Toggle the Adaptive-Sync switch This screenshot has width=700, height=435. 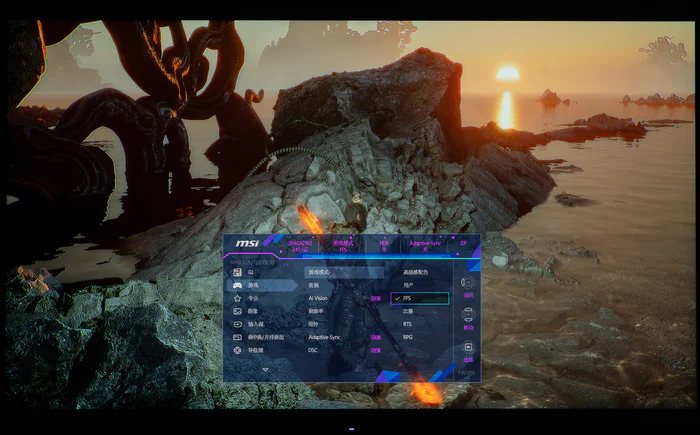(x=375, y=338)
